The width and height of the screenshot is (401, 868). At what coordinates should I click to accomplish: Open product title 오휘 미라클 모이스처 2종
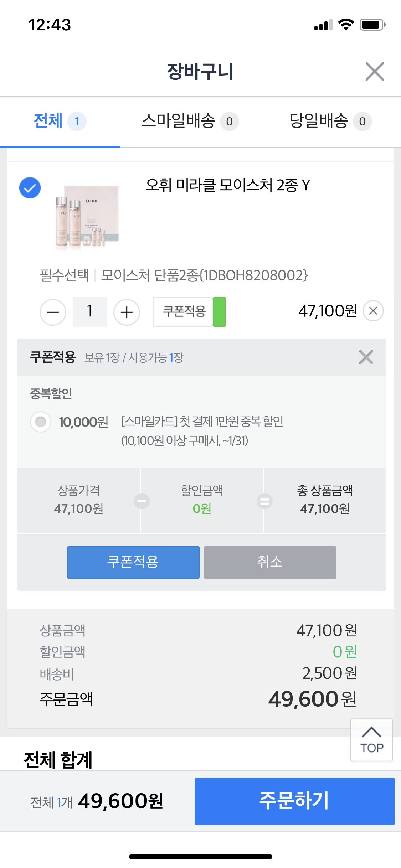[x=228, y=185]
